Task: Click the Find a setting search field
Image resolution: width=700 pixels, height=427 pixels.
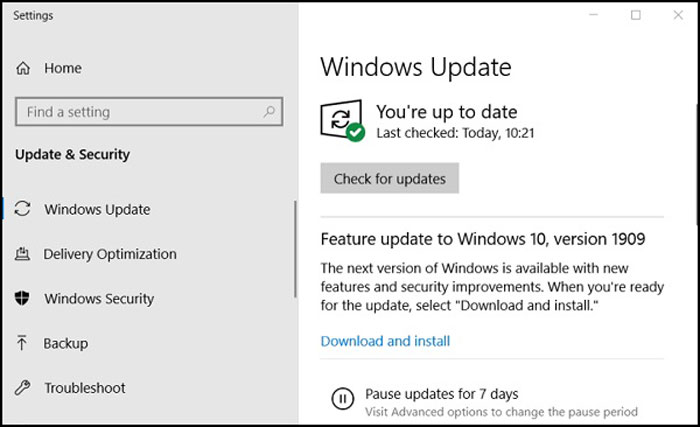Action: (149, 112)
